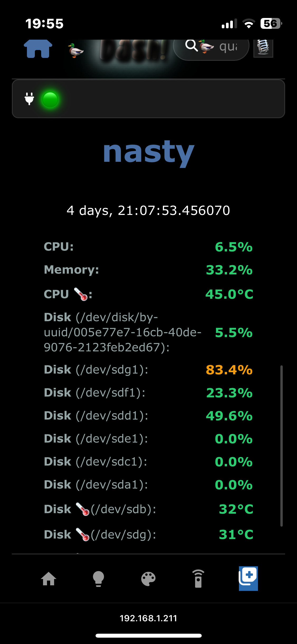Screen dimensions: 297x644
Task: Tap thermometer icon beside /dev/sdb
Action: click(83, 509)
